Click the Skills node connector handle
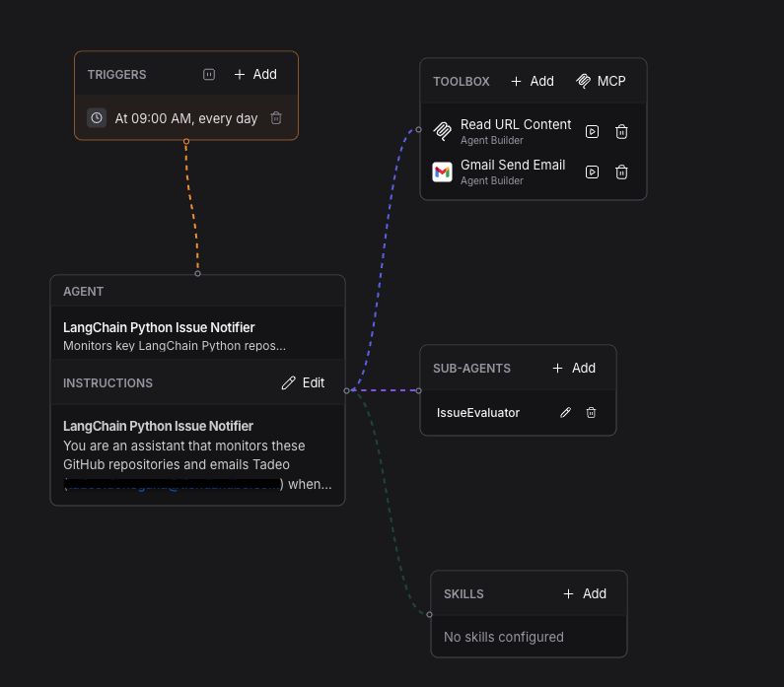Viewport: 784px width, 687px height. [x=429, y=614]
